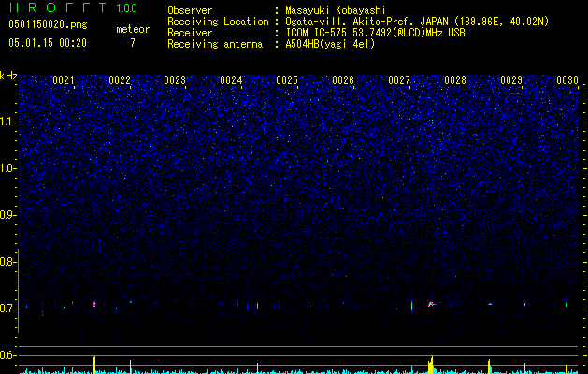Click the bright meteor echo between 0027 and 0028

431,304
